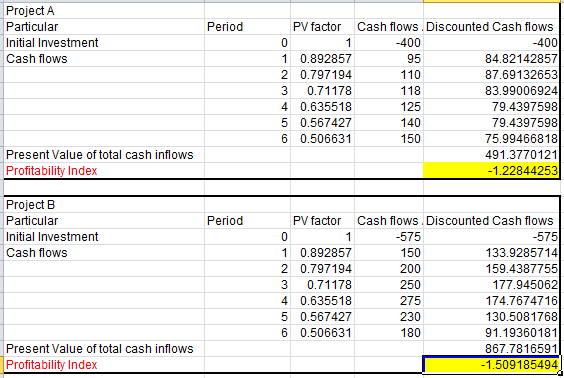Click Project B's yellow Profitability Index value -1.509185494
The height and width of the screenshot is (378, 564).
(491, 364)
